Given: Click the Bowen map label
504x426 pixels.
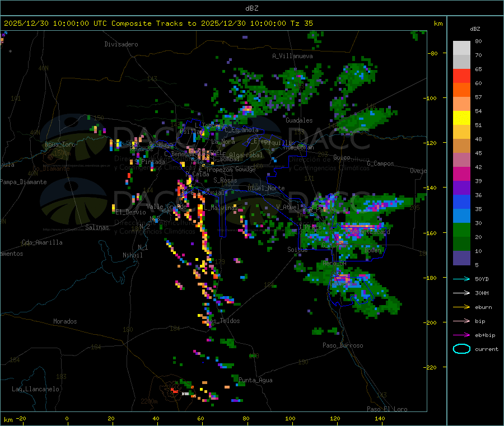Looking at the screenshot, I should point(373,250).
